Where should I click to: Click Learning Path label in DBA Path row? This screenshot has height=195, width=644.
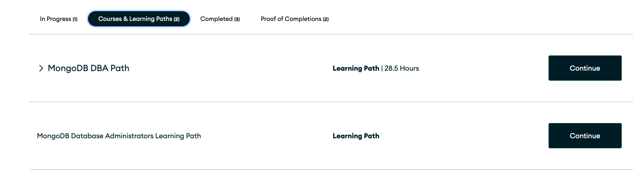356,68
